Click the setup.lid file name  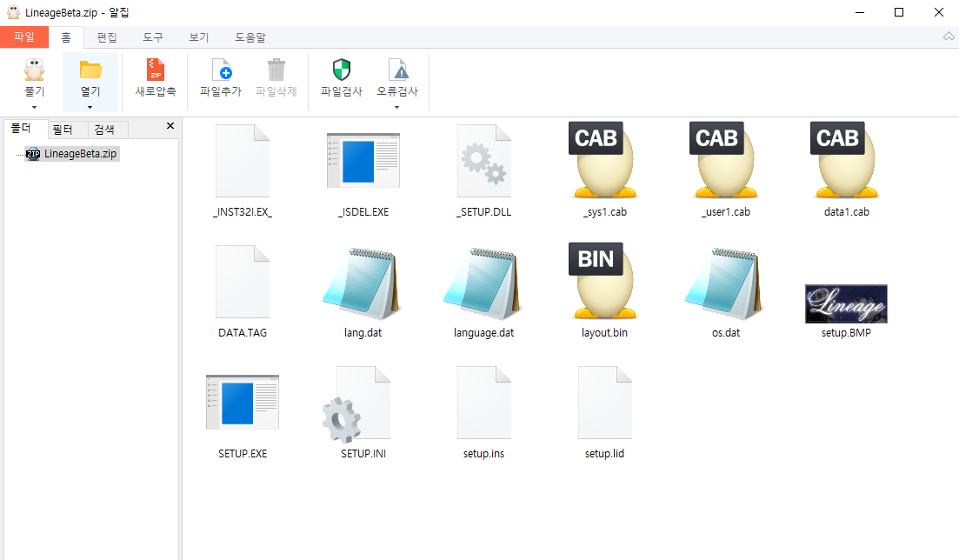pos(605,454)
